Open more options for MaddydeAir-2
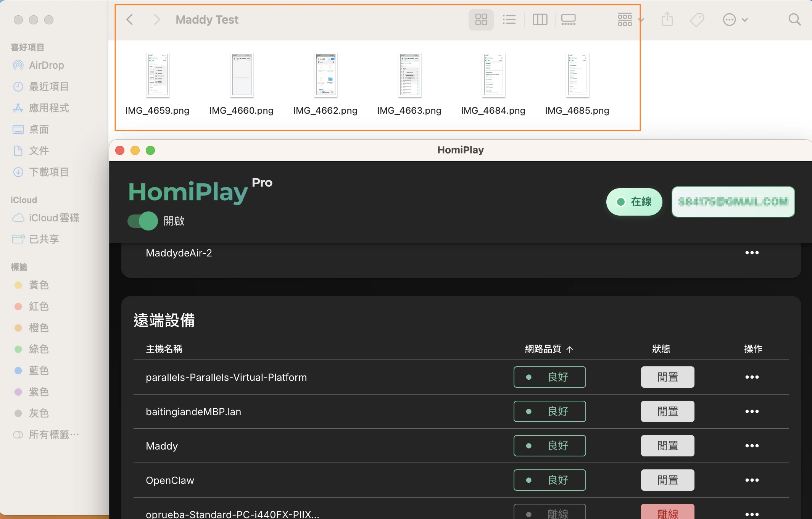 [752, 253]
